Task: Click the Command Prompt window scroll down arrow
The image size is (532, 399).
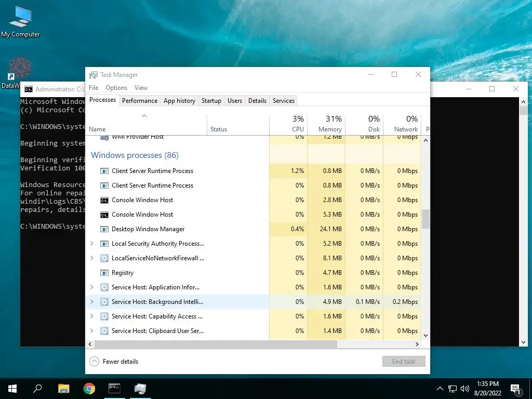Action: click(x=523, y=343)
